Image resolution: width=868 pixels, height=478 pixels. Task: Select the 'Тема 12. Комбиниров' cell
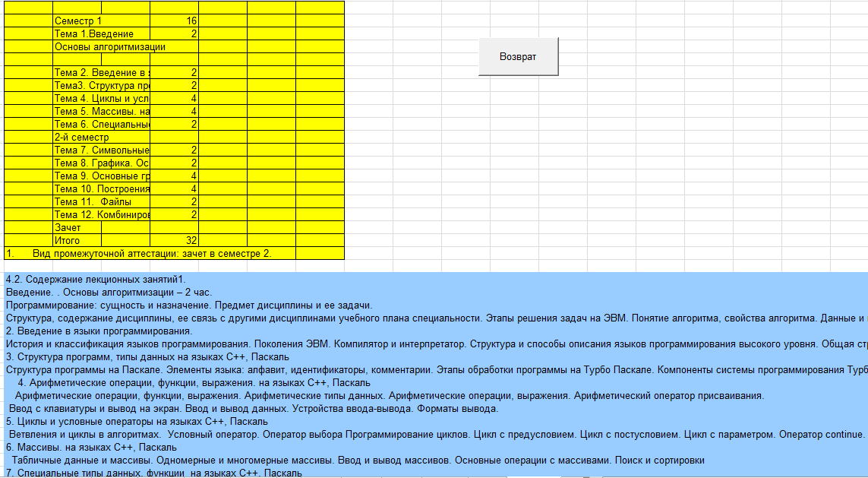(101, 215)
